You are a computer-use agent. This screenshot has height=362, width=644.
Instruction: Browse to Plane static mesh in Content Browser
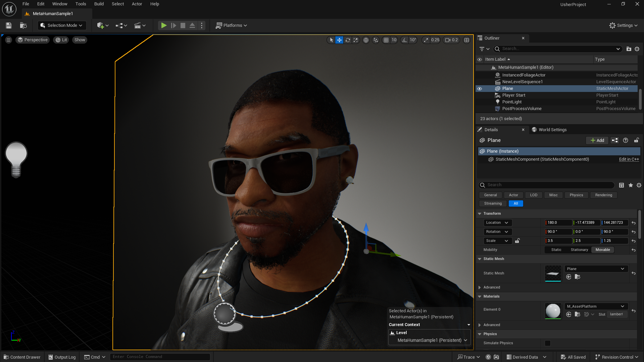(x=578, y=277)
